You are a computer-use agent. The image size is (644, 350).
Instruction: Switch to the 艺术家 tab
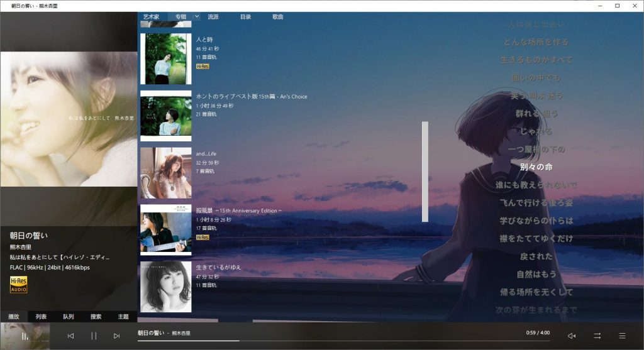[151, 17]
